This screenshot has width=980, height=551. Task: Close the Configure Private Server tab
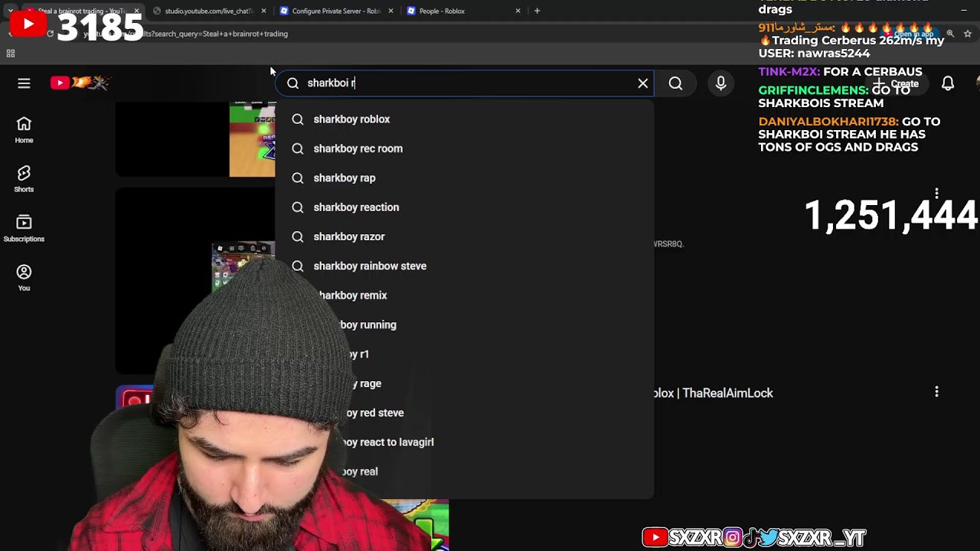pyautogui.click(x=391, y=11)
